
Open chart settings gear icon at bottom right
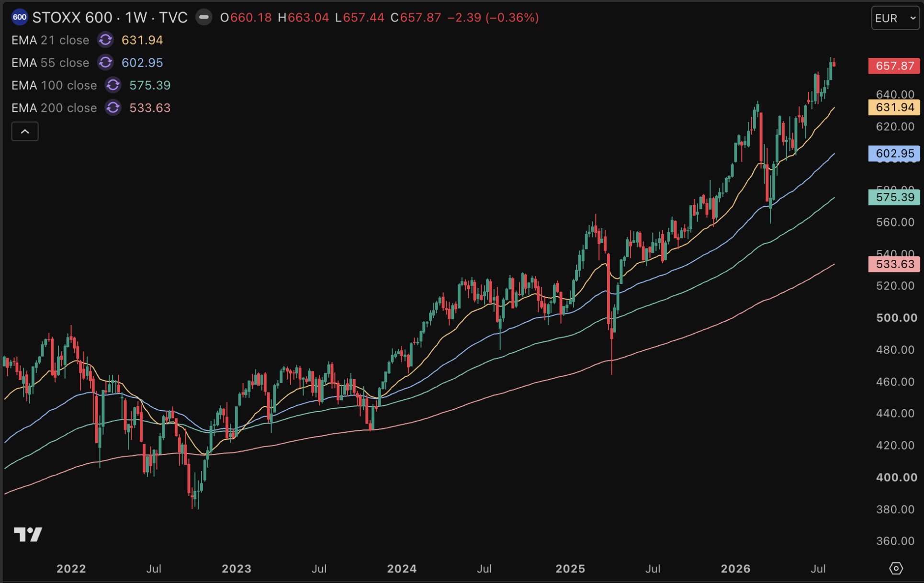896,568
